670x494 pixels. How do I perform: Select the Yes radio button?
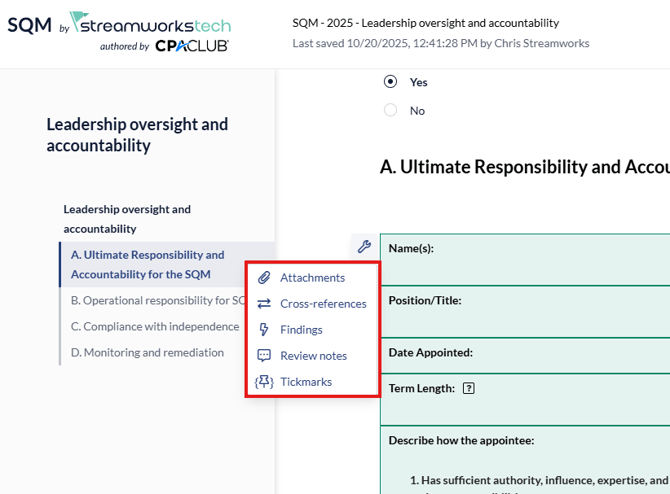391,82
